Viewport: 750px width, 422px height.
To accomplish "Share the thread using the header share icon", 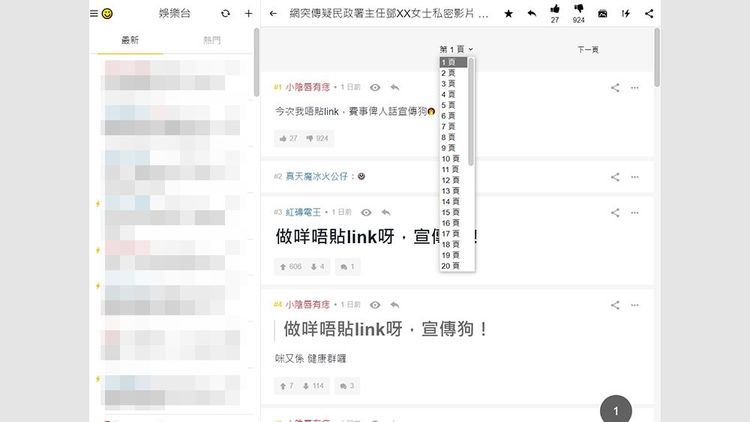I will pos(649,14).
